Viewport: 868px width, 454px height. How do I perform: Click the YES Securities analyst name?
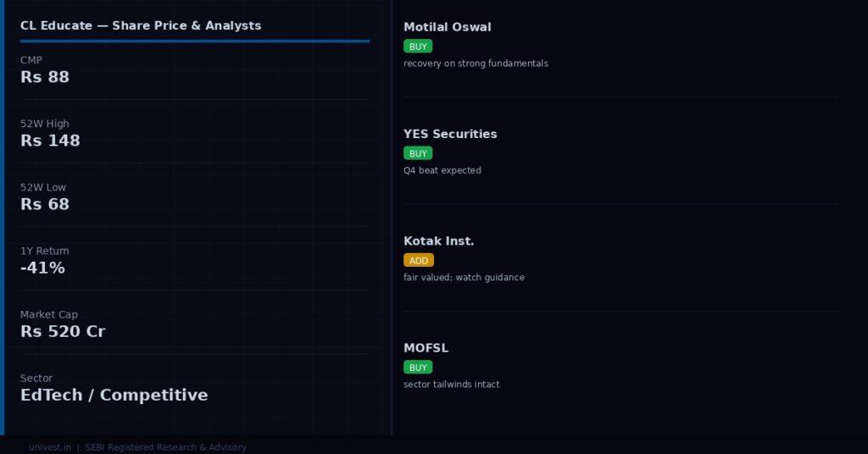(x=451, y=134)
